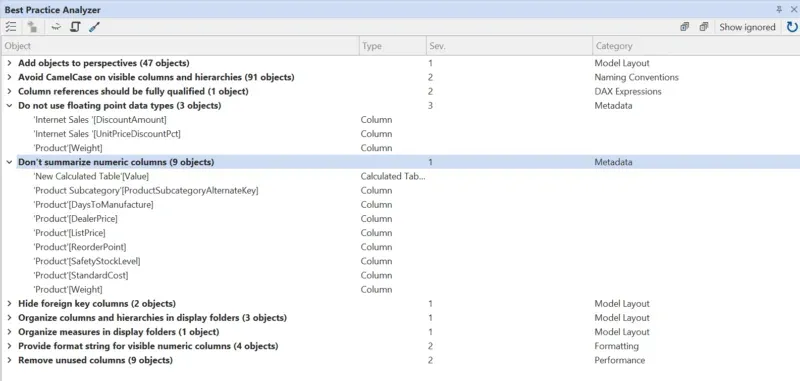
Task: Click the closed-eye Ignore rule icon
Action: (x=56, y=27)
